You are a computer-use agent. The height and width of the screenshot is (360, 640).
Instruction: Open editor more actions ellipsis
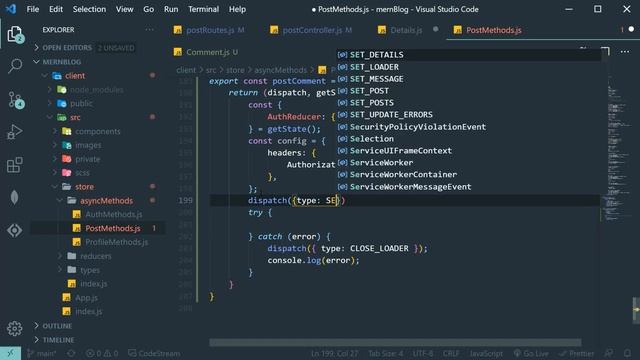[x=625, y=52]
